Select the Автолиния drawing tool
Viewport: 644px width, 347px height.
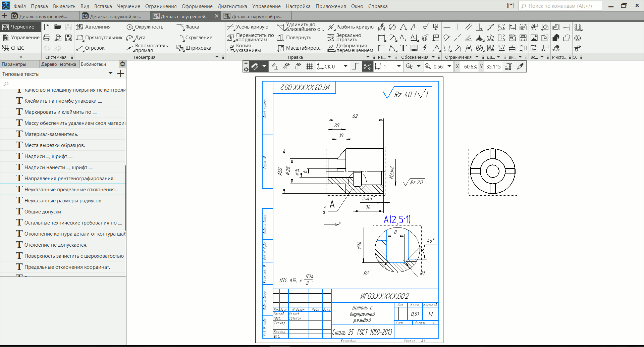pyautogui.click(x=93, y=27)
